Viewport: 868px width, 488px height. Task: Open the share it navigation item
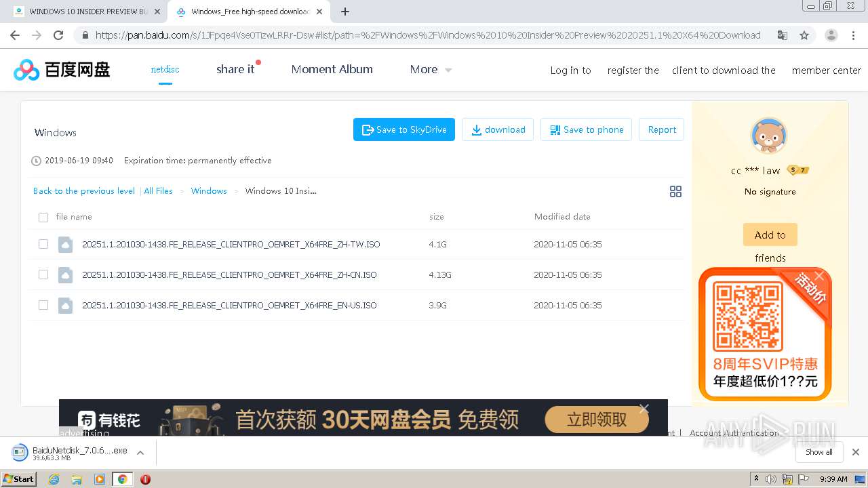coord(235,69)
